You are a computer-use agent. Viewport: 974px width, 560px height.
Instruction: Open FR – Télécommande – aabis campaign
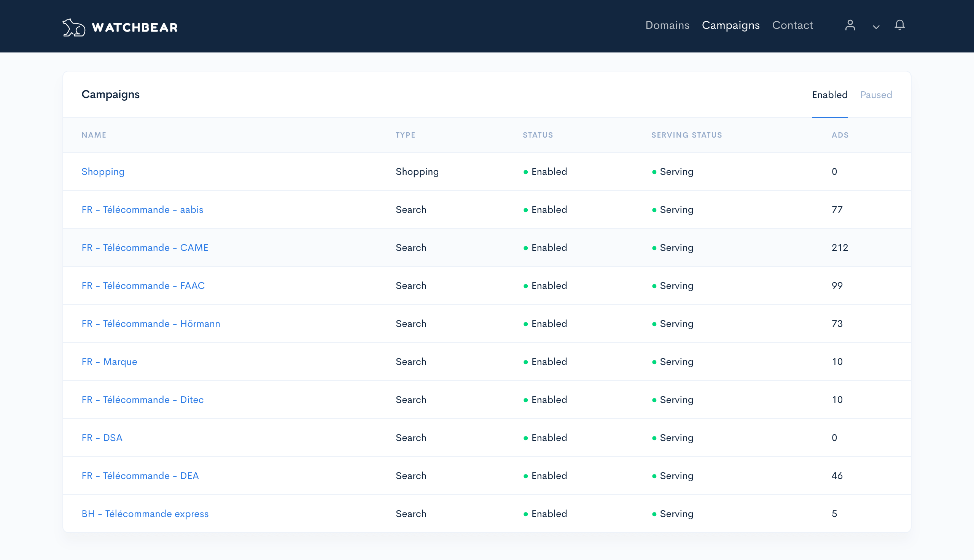(142, 209)
